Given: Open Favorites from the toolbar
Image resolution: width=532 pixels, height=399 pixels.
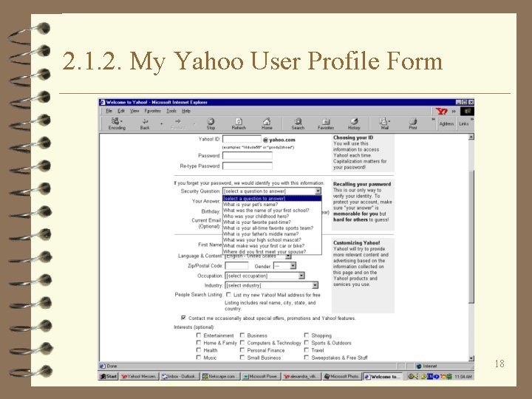Looking at the screenshot, I should coord(326,124).
